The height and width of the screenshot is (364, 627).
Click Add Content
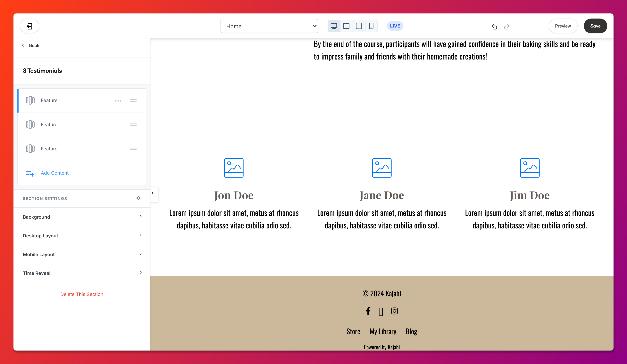[82, 173]
